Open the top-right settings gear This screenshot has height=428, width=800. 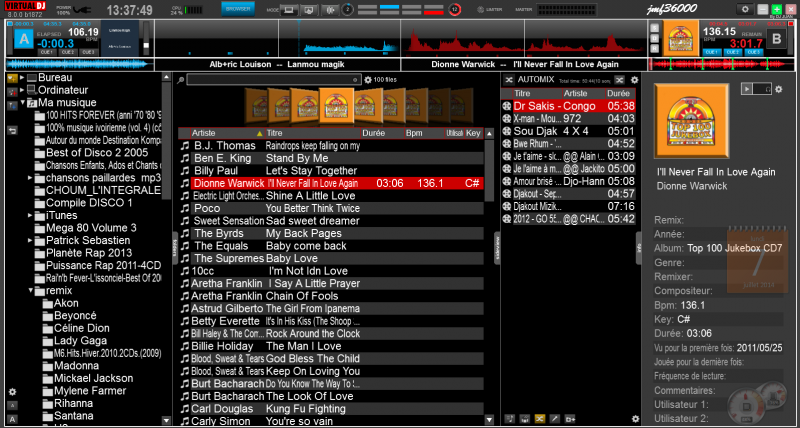click(745, 8)
